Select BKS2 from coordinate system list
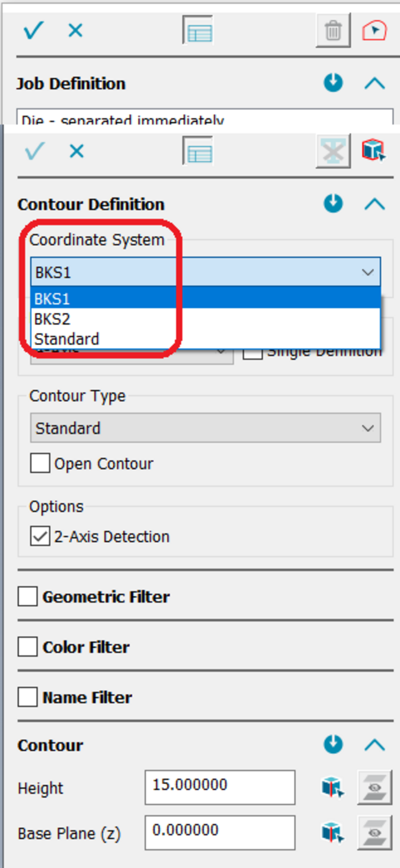The image size is (400, 868). (x=52, y=319)
